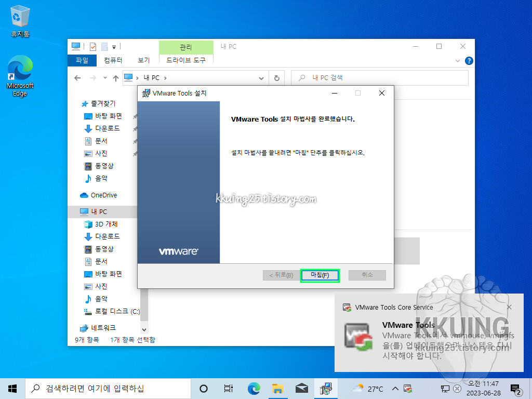The height and width of the screenshot is (399, 532).
Task: Select 내 PC in the navigation pane
Action: (x=99, y=212)
